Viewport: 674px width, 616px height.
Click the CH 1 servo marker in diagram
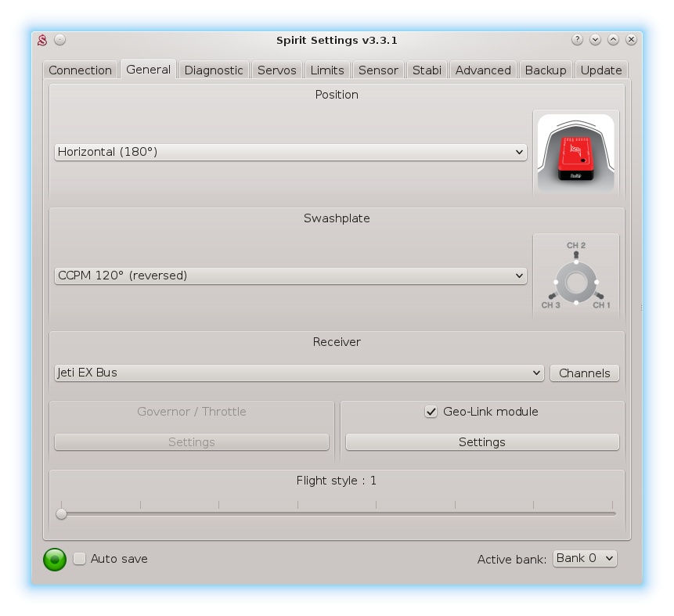[599, 296]
